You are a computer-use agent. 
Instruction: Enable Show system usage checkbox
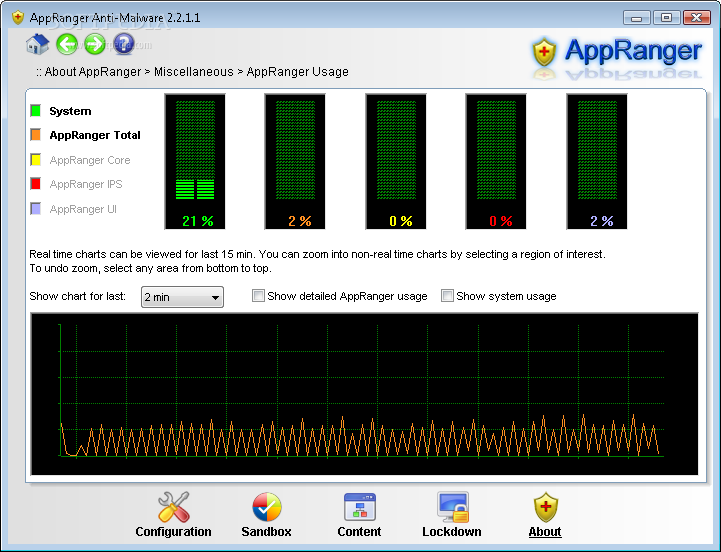coord(447,296)
